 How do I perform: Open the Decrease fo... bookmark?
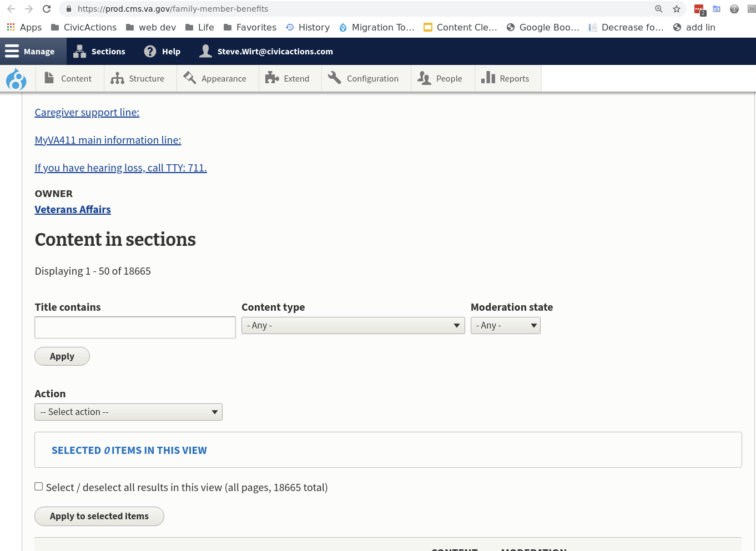pyautogui.click(x=626, y=27)
